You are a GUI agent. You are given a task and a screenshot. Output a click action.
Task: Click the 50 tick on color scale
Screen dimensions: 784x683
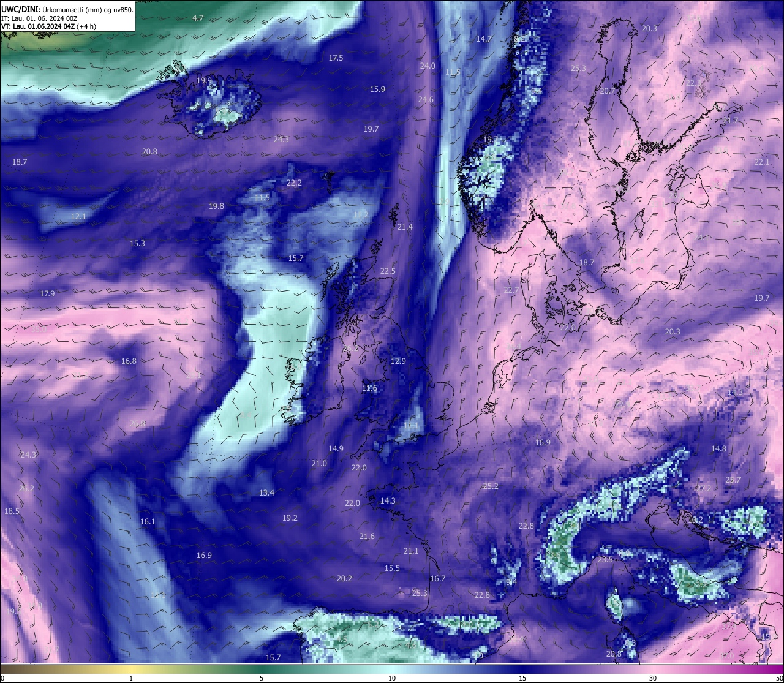tap(780, 678)
